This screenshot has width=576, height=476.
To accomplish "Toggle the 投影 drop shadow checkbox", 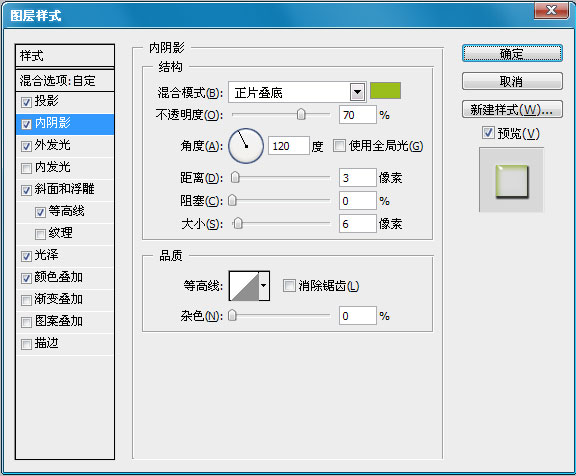I will point(26,102).
